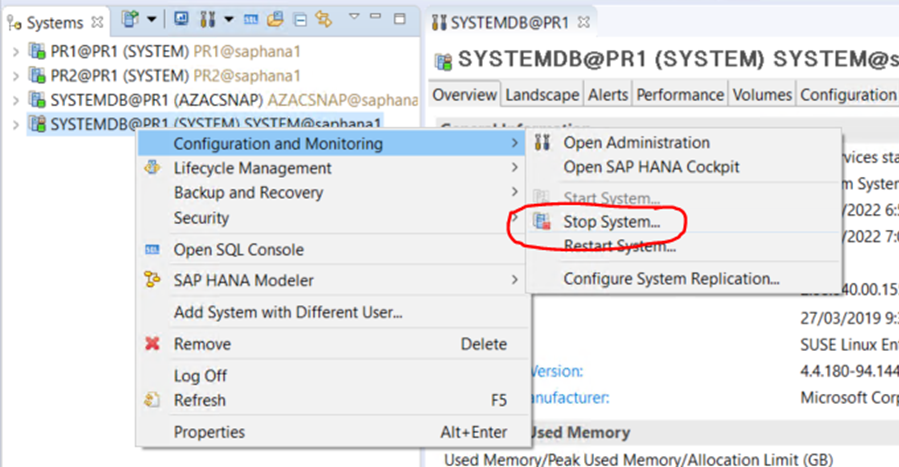Expand the SAP HANA Modeler submenu arrow
The width and height of the screenshot is (899, 467).
[514, 280]
